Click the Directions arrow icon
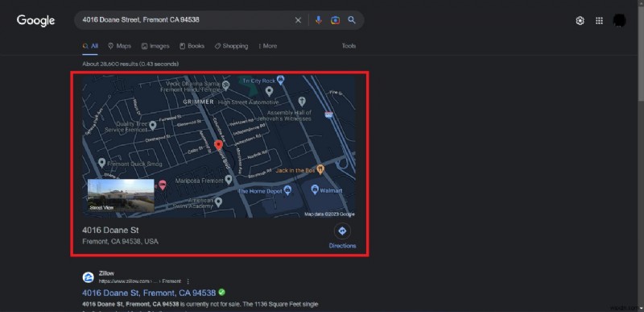Image resolution: width=644 pixels, height=312 pixels. point(342,231)
